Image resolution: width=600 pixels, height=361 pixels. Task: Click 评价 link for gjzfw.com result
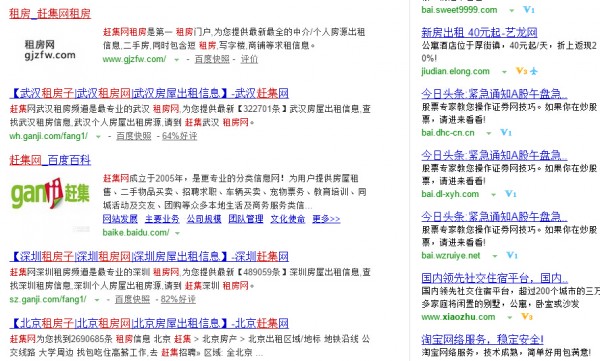click(249, 59)
